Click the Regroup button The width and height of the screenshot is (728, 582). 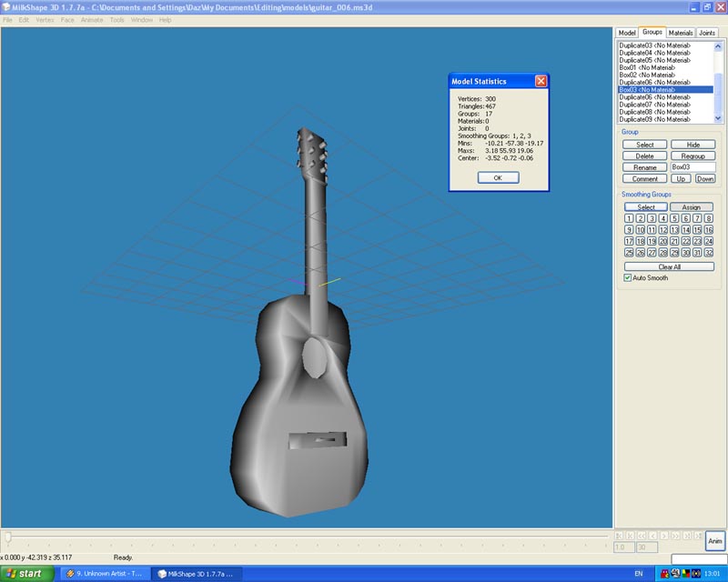coord(693,156)
